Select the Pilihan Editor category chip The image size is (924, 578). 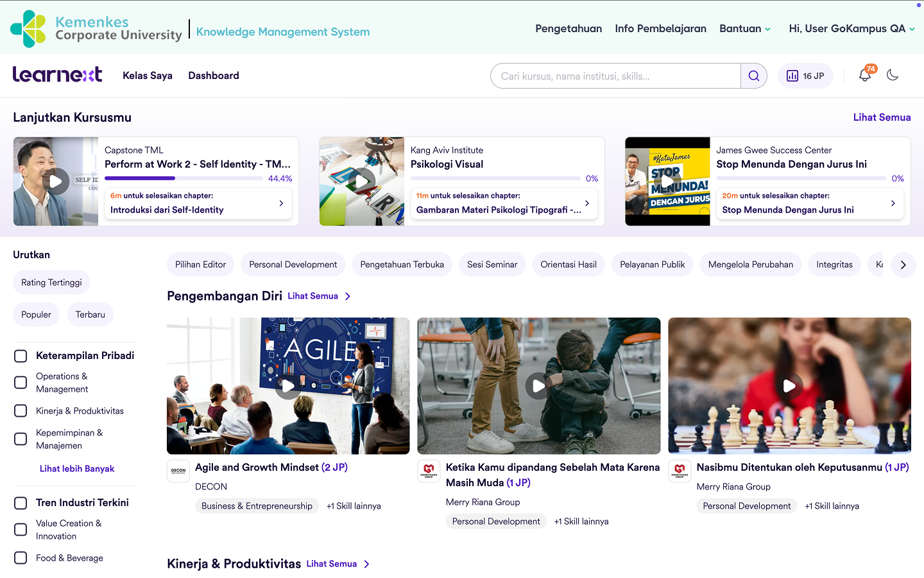tap(201, 265)
